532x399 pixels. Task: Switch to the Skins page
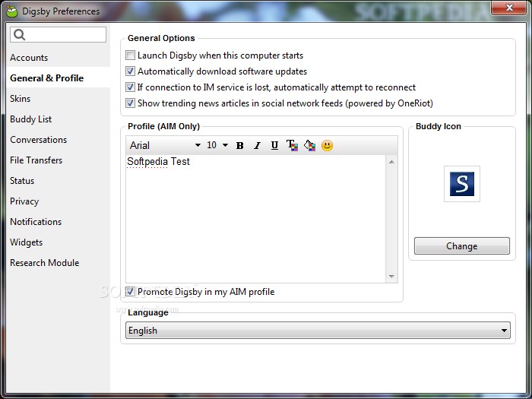point(58,99)
